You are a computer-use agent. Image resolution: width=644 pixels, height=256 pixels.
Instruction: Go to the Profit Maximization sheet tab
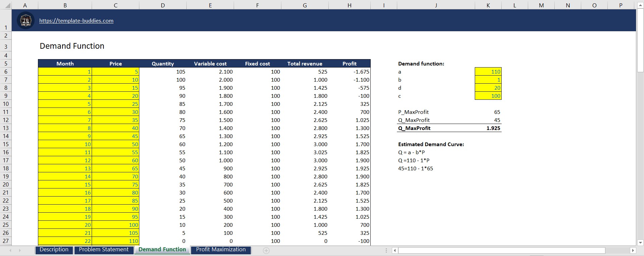(221, 250)
